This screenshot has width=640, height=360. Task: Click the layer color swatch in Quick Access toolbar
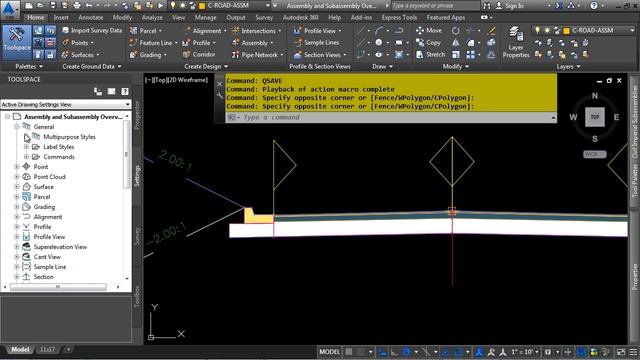pyautogui.click(x=202, y=6)
